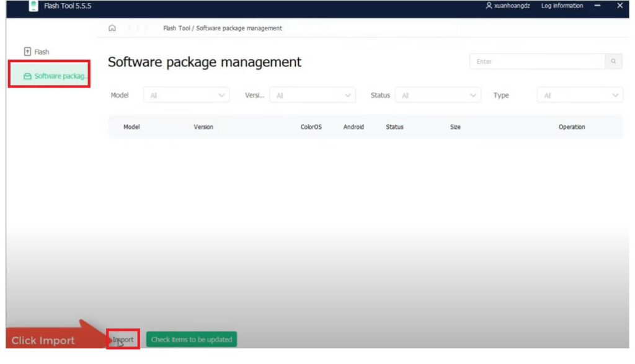Click the back arrow in navigation bar
Viewport: 635px width, 364px height.
point(130,28)
